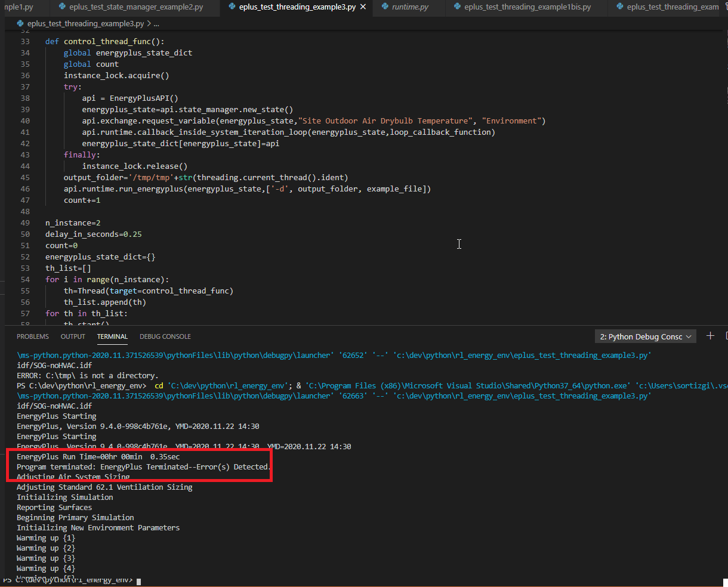Click the 'energyplus_state_dict={}' line
The height and width of the screenshot is (587, 728).
[100, 257]
